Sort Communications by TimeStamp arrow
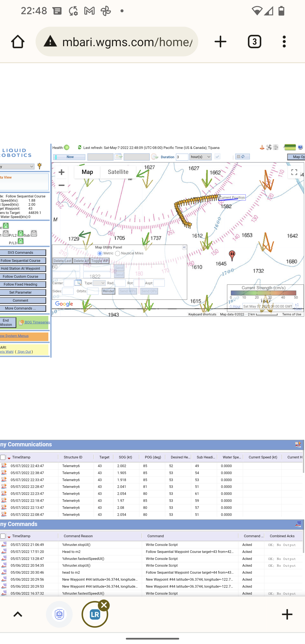 click(x=9, y=458)
